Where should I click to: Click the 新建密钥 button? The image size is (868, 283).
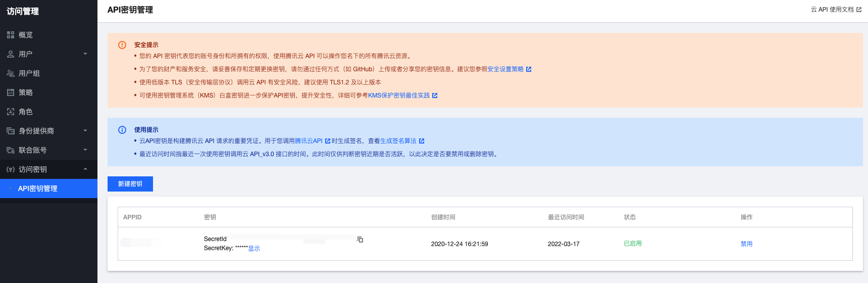pos(130,184)
